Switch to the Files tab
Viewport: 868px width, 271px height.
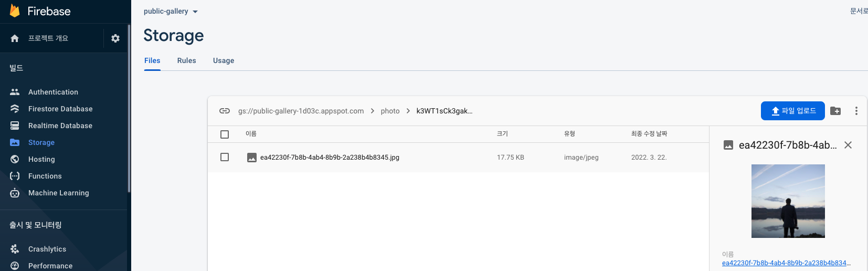152,60
